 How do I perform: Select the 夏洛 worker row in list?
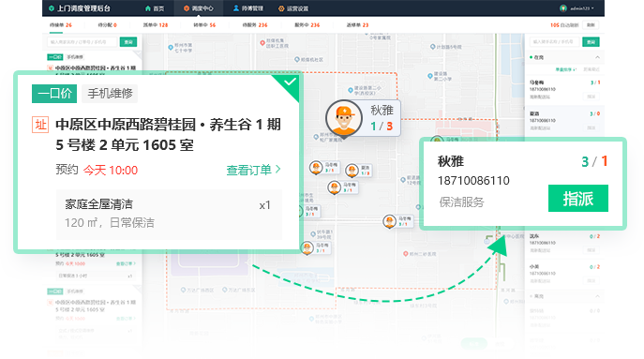pos(564,121)
